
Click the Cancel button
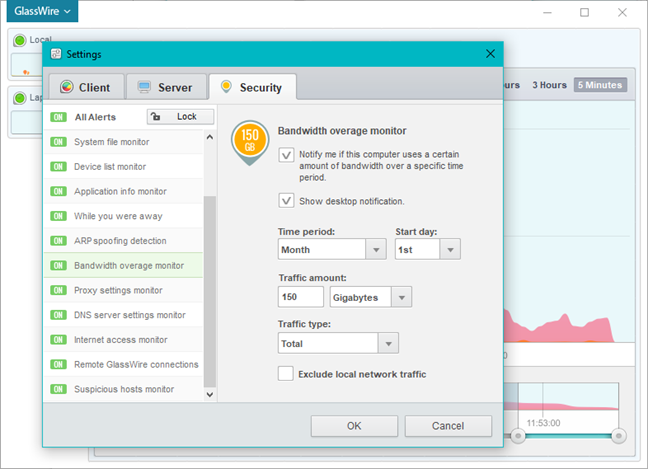point(448,426)
